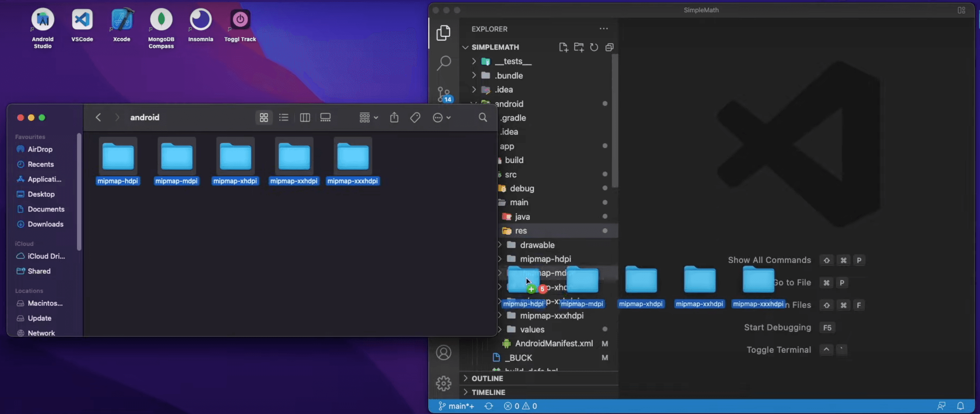The height and width of the screenshot is (414, 980).
Task: Open the Finder group-by dropdown
Action: tap(368, 117)
